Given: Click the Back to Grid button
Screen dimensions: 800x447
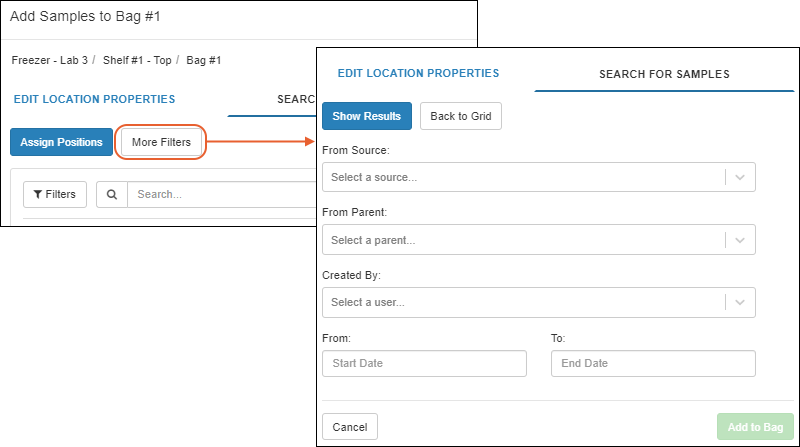Looking at the screenshot, I should tap(461, 116).
